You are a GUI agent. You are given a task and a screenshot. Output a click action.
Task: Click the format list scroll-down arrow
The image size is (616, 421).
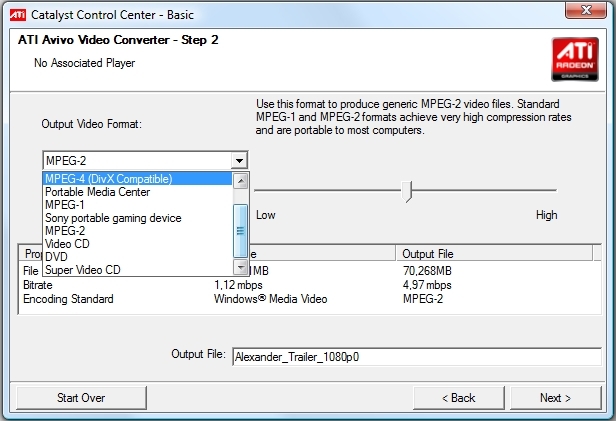coord(240,267)
